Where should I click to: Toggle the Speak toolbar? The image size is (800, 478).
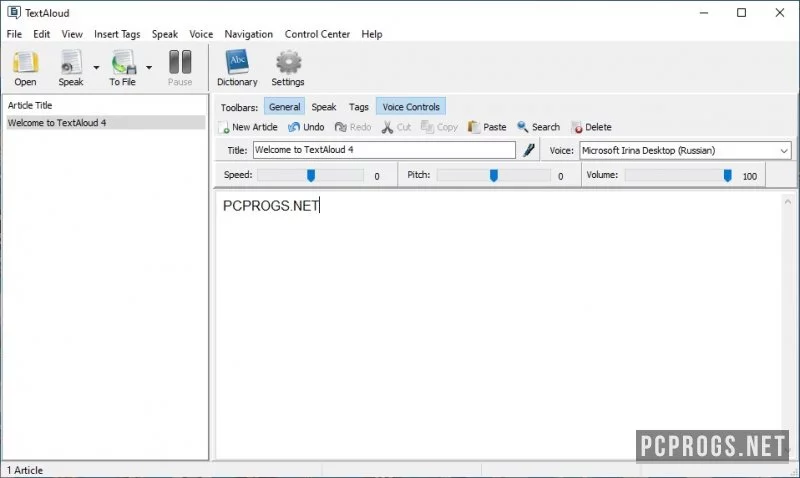[323, 107]
